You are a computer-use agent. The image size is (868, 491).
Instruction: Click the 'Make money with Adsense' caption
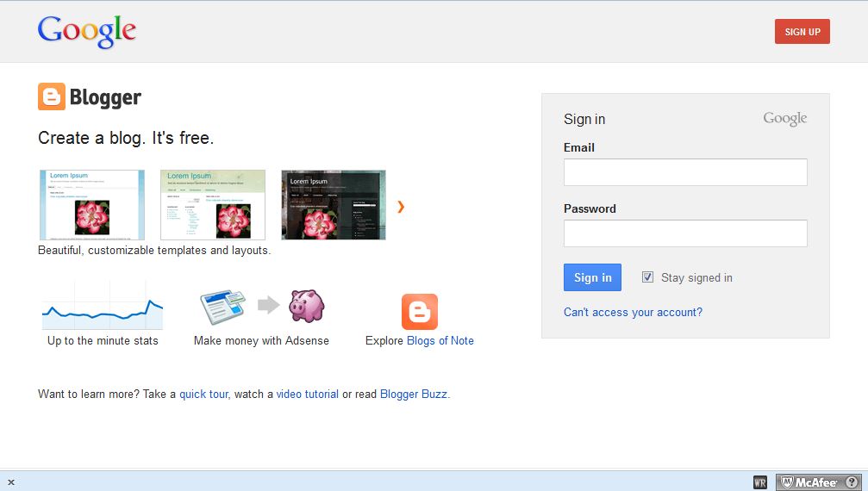pos(261,340)
